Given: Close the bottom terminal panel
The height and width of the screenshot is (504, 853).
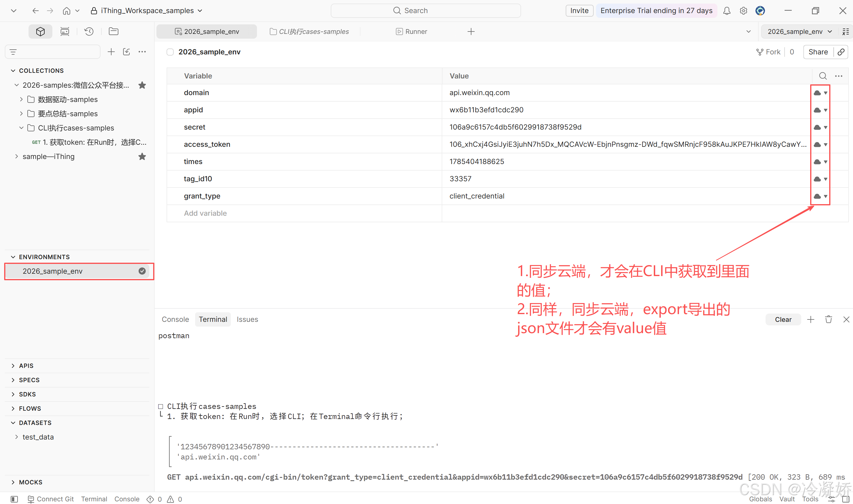Looking at the screenshot, I should tap(846, 319).
